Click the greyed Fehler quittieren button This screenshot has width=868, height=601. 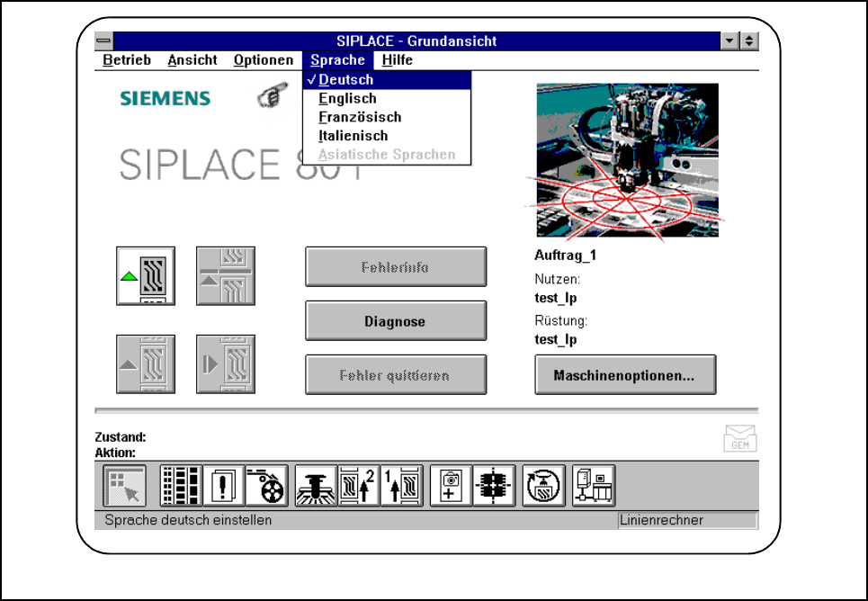pyautogui.click(x=396, y=375)
